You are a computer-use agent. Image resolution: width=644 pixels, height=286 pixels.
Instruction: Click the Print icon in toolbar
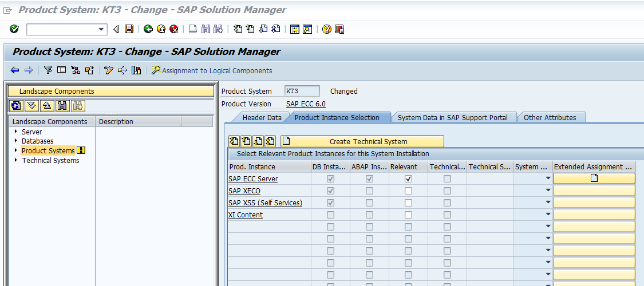pos(193,29)
